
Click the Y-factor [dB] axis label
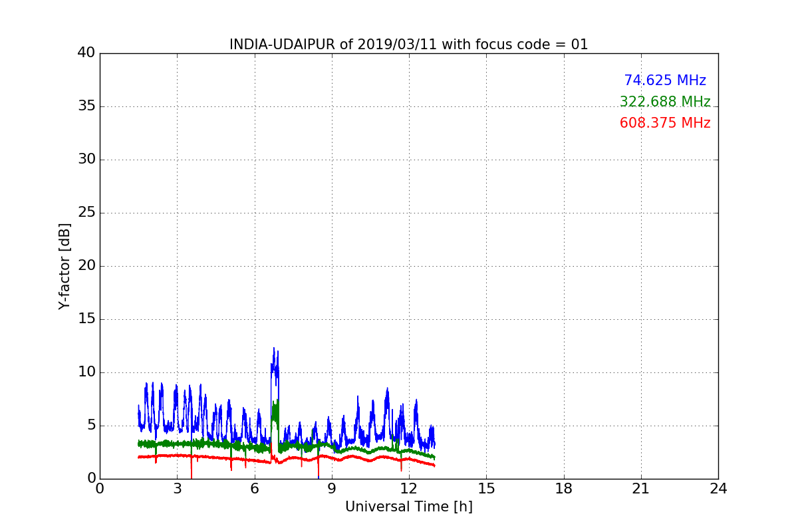(x=65, y=266)
